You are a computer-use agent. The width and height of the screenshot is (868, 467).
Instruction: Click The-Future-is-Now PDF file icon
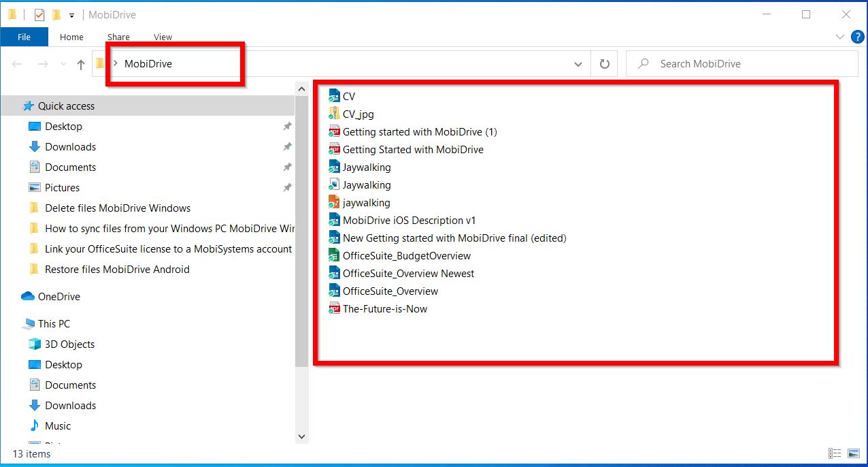pos(334,308)
